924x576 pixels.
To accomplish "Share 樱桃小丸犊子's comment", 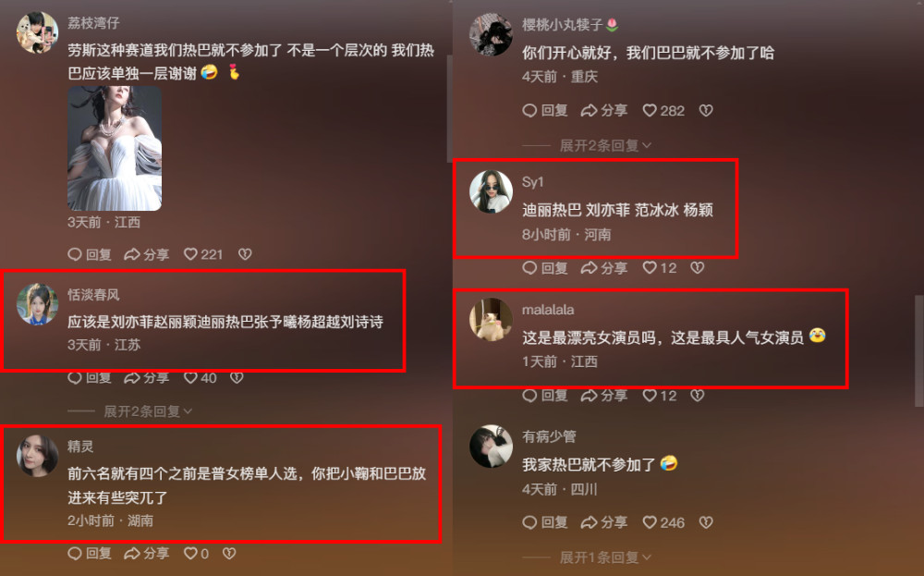I will pyautogui.click(x=604, y=110).
